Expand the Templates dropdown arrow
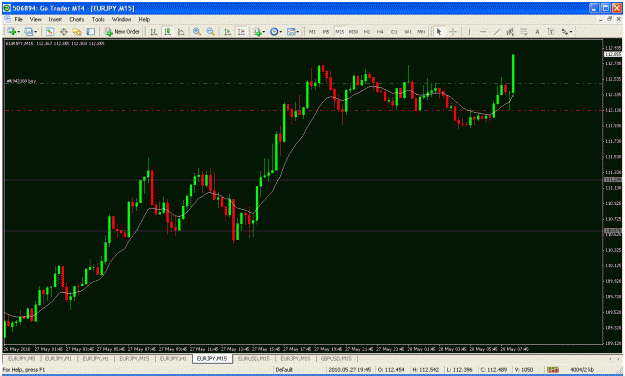 298,31
